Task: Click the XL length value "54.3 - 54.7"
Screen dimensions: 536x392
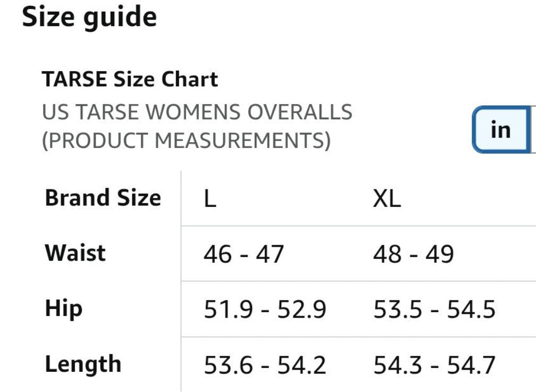Action: click(434, 365)
